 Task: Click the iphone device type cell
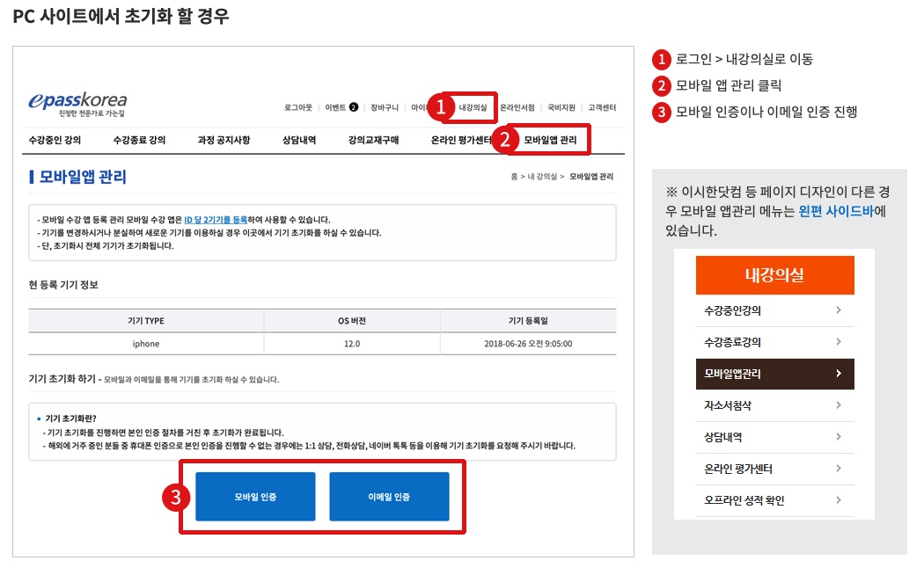(146, 344)
